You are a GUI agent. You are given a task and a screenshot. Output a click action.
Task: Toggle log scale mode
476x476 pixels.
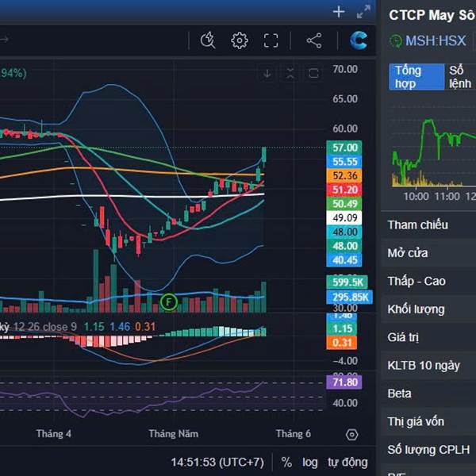pyautogui.click(x=309, y=463)
